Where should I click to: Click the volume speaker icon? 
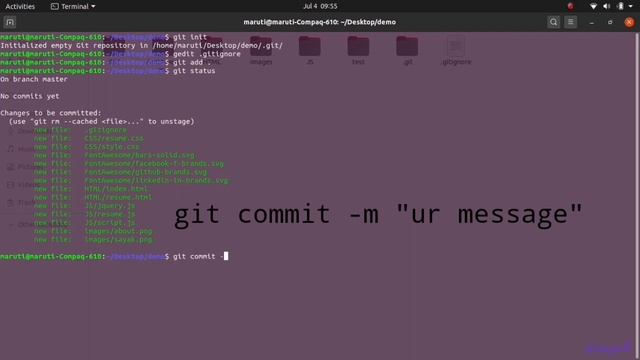(607, 6)
